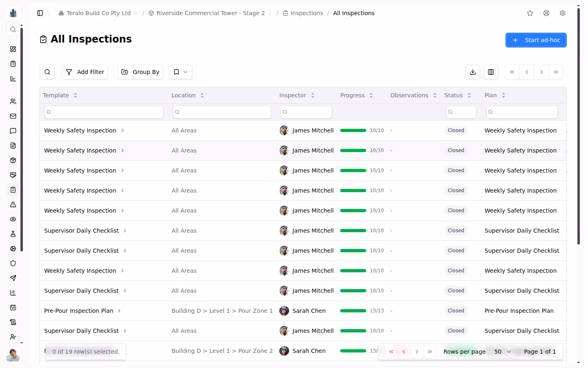Click All Inspections breadcrumb
This screenshot has height=368, width=588.
point(354,13)
